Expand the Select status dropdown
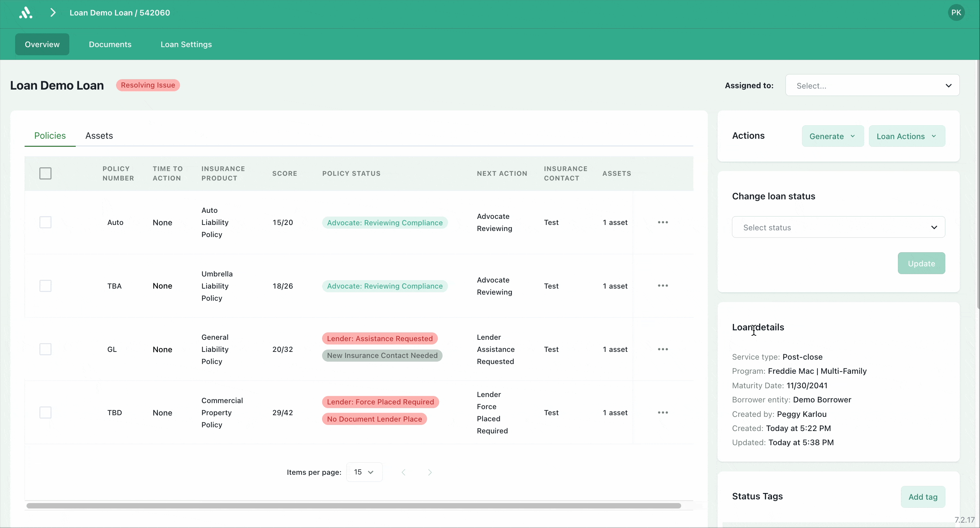The width and height of the screenshot is (980, 528). click(x=838, y=227)
